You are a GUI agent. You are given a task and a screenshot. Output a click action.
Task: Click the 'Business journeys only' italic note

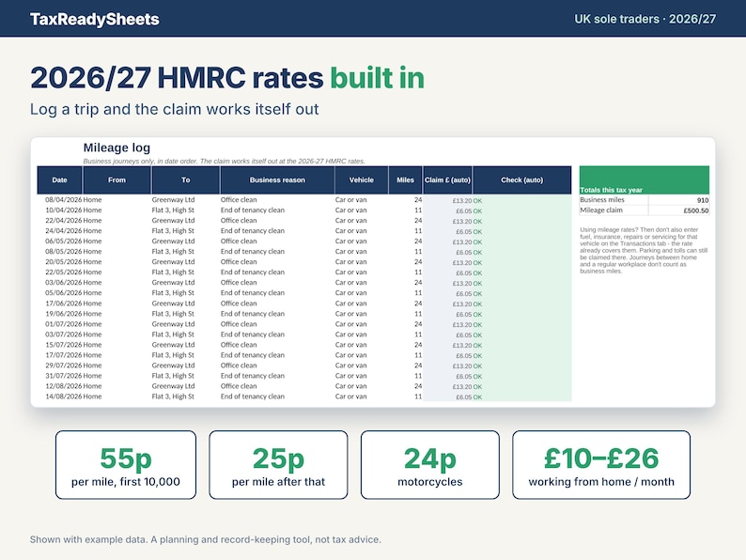pyautogui.click(x=225, y=162)
